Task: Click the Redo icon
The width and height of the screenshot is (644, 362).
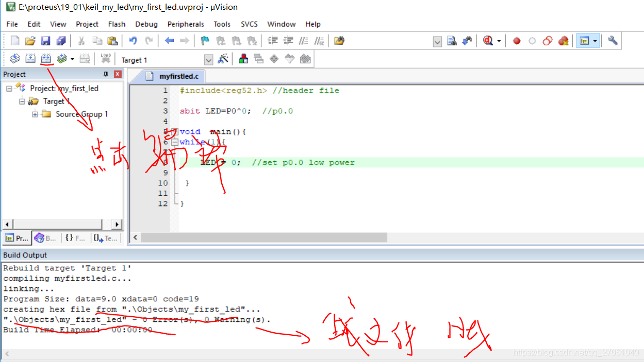Action: [148, 41]
